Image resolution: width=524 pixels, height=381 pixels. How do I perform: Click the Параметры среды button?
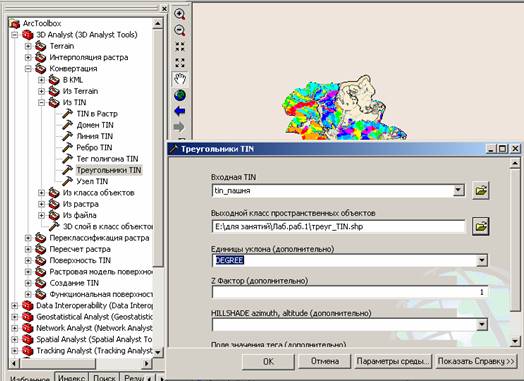(393, 361)
